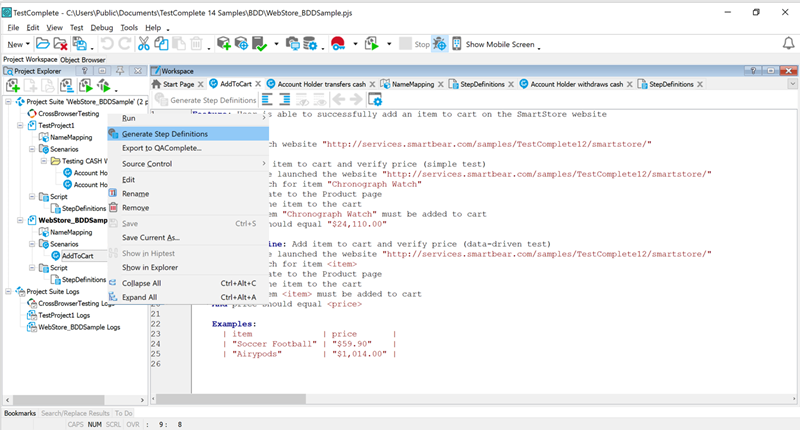Click the Save All disk icon

pyautogui.click(x=80, y=44)
